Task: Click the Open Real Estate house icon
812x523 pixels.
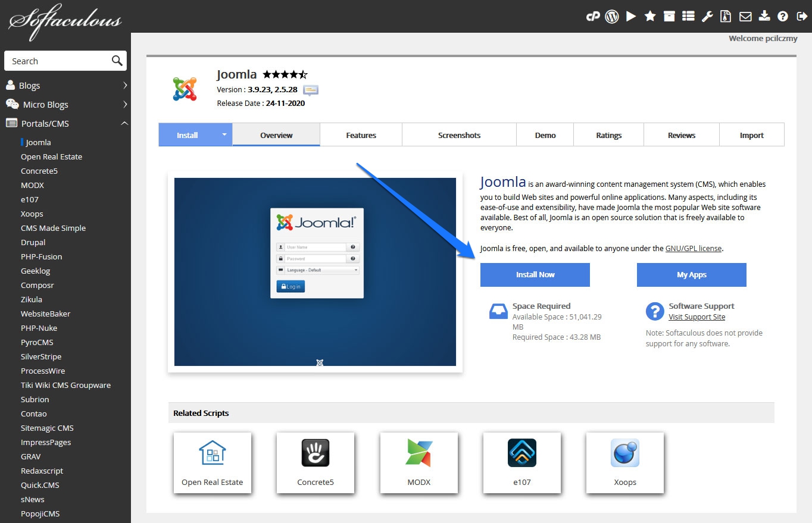Action: point(213,452)
